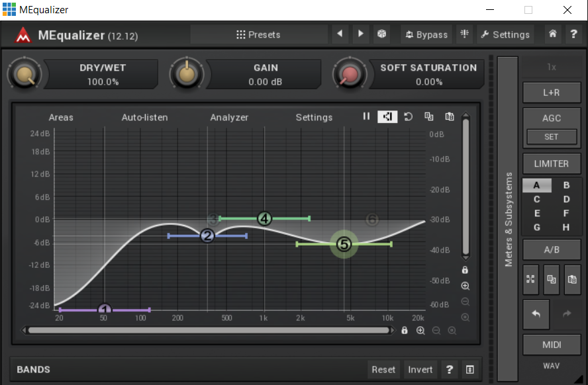Open the L+R channel mode selector
This screenshot has height=385, width=588.
pyautogui.click(x=552, y=93)
